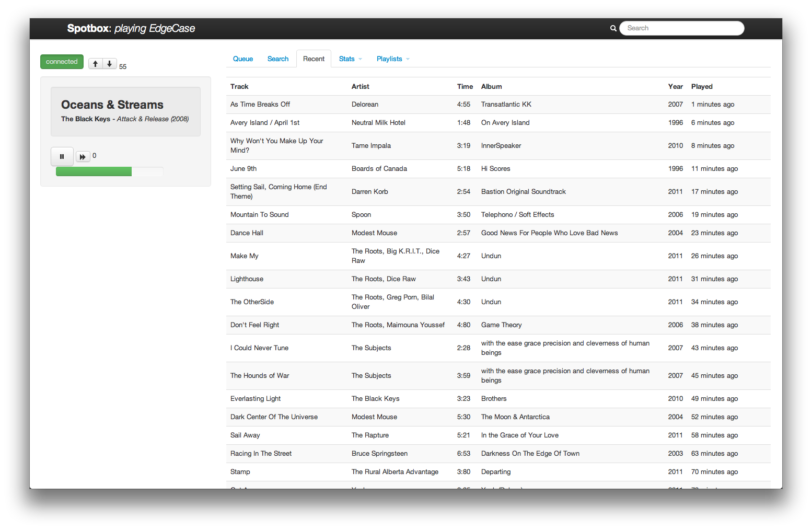
Task: Click the Track column header
Action: [239, 87]
